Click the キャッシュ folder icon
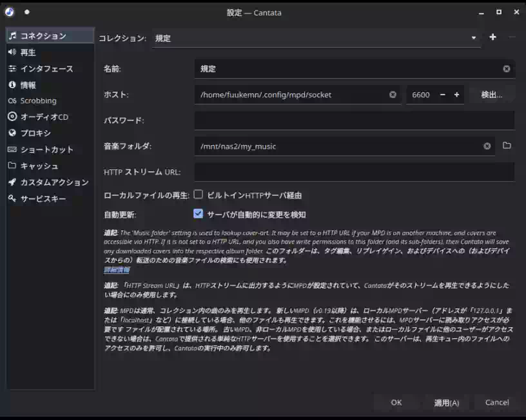The width and height of the screenshot is (526, 420). 12,166
